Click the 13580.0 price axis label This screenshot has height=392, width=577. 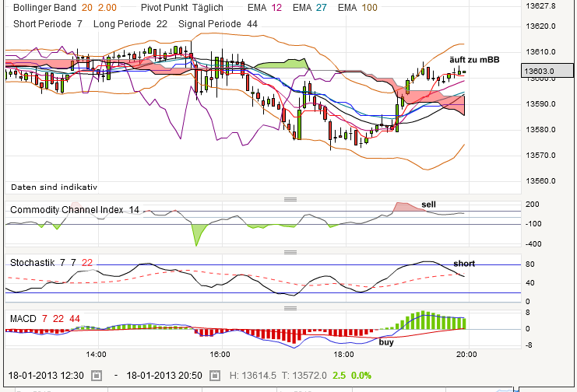point(540,130)
